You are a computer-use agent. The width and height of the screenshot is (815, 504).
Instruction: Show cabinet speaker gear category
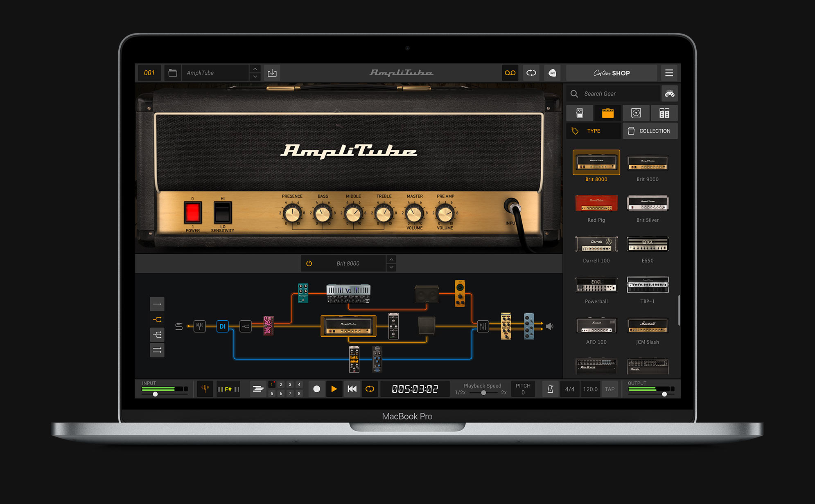pyautogui.click(x=636, y=113)
